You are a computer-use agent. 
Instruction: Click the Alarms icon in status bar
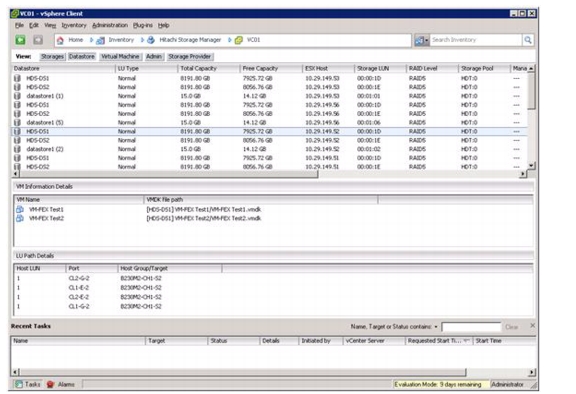tap(50, 384)
